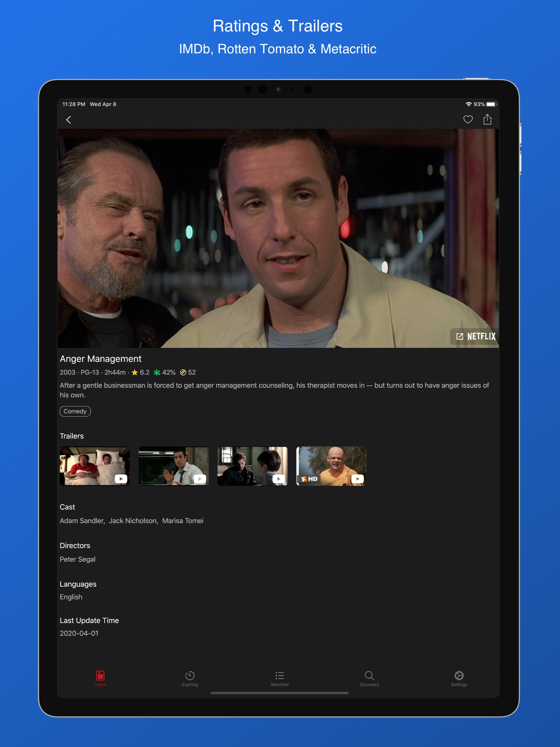Tap cast member Jack Nicholson
This screenshot has height=747, width=560.
click(x=133, y=521)
